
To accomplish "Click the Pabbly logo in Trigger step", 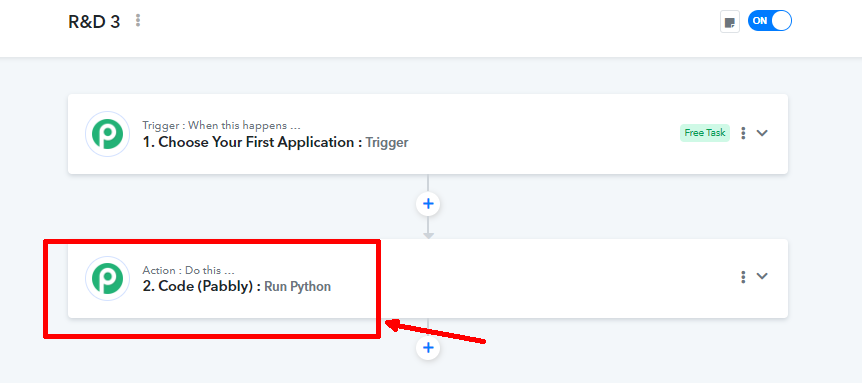I will pos(107,134).
